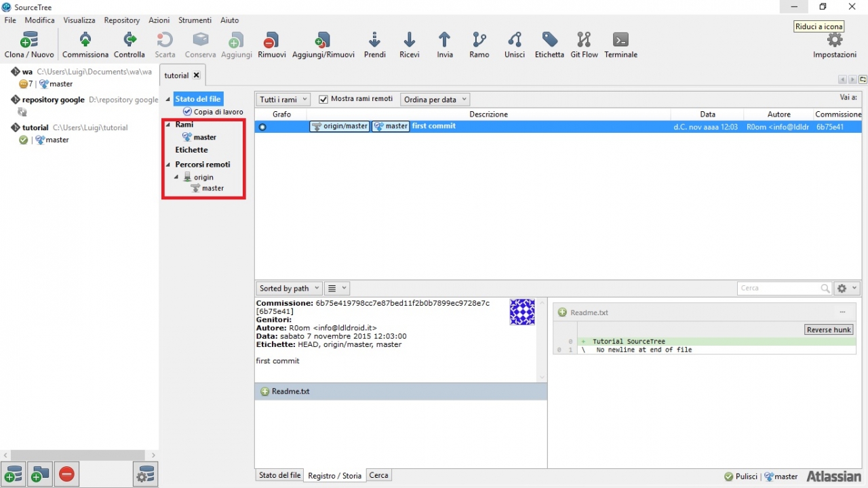Select Readme.txt in the changed files list
Screen dimensions: 868x488
pyautogui.click(x=401, y=392)
